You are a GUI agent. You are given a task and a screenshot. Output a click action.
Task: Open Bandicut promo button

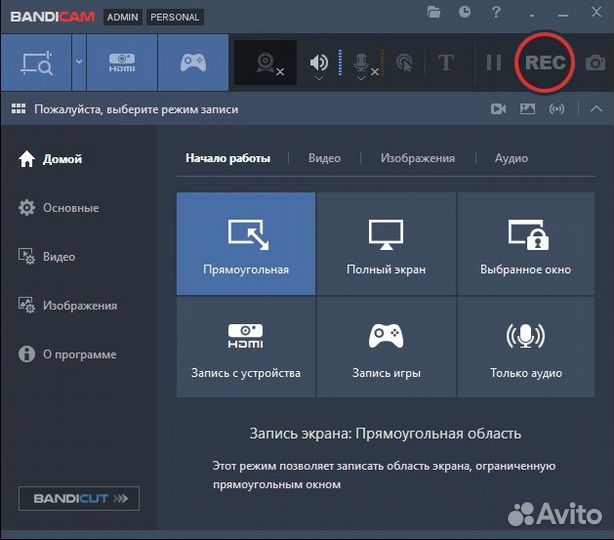[x=79, y=498]
